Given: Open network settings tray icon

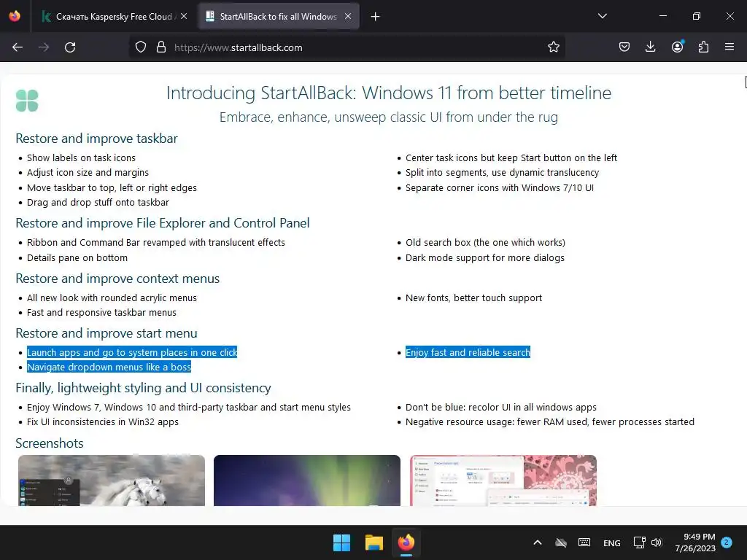Looking at the screenshot, I should 639,542.
